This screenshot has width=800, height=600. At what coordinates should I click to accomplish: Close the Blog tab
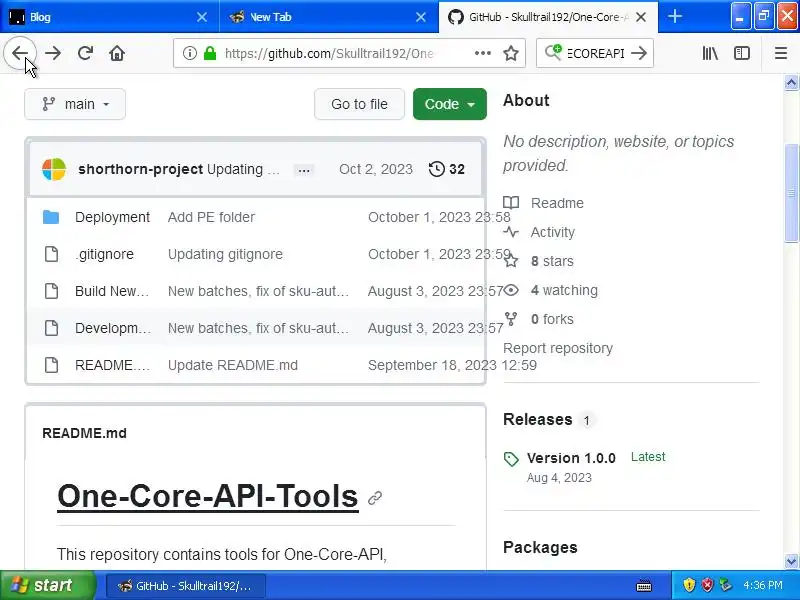(x=202, y=17)
